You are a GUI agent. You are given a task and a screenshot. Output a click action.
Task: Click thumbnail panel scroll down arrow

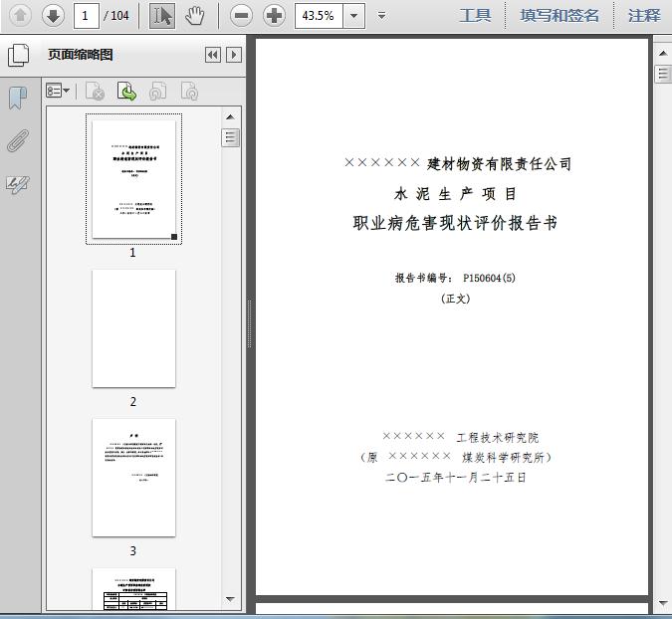230,599
